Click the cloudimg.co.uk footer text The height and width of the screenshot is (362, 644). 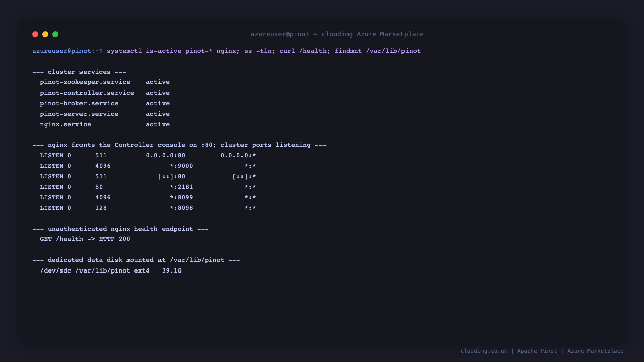[484, 351]
